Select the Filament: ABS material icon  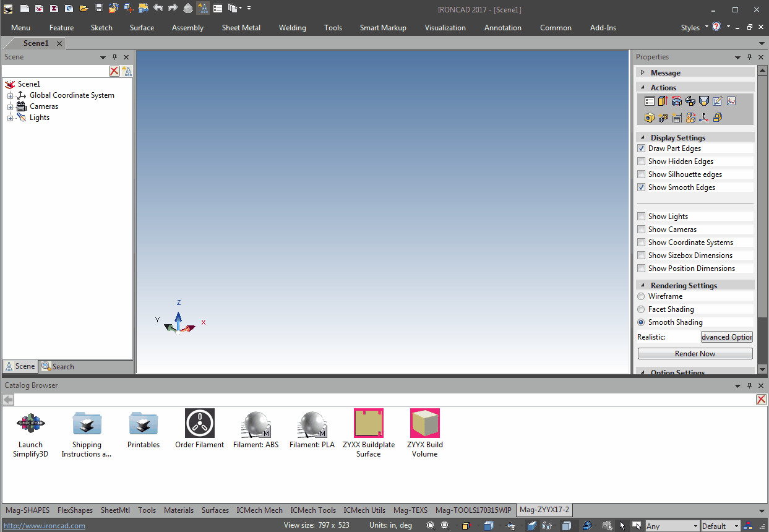click(x=256, y=424)
